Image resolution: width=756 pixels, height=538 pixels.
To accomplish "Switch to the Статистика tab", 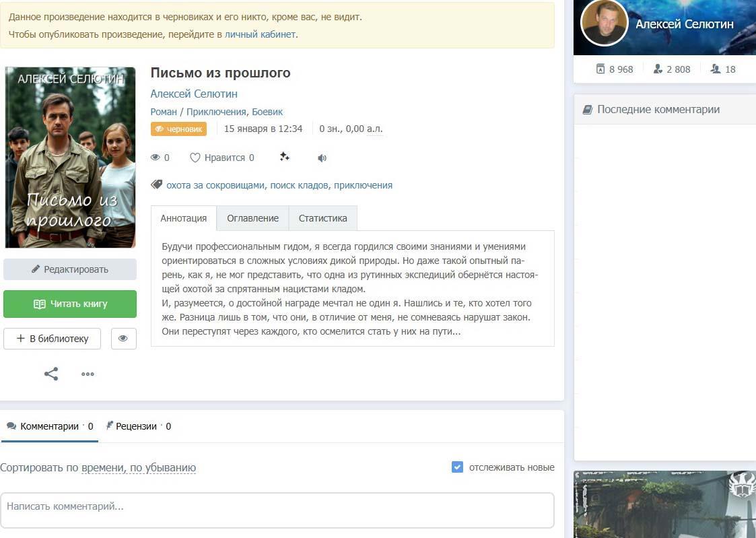I will coord(323,218).
